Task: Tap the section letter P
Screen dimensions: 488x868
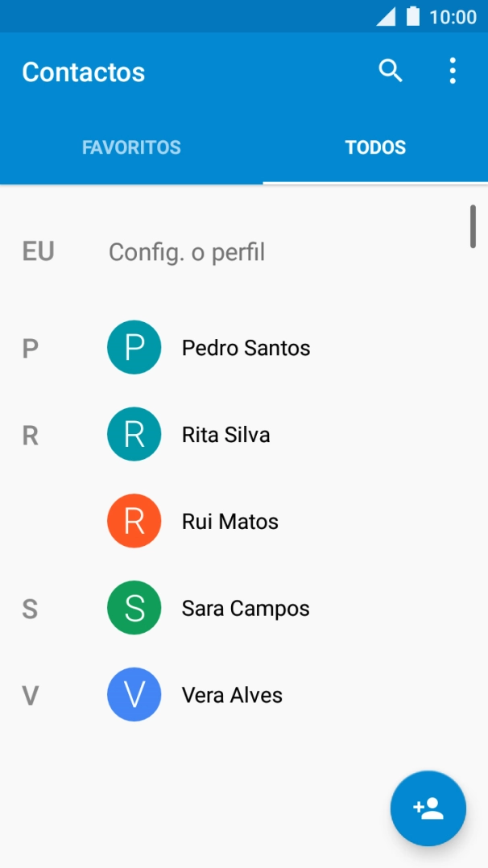Action: [x=30, y=347]
